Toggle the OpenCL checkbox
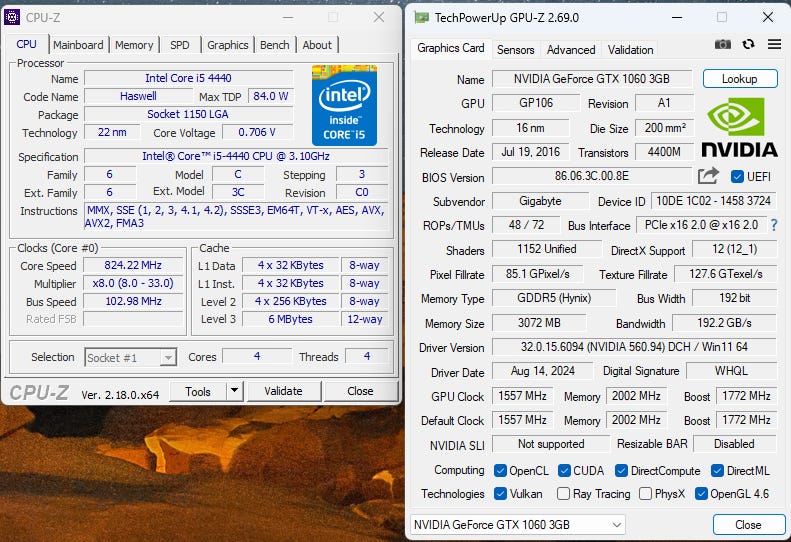This screenshot has width=791, height=542. pos(500,471)
